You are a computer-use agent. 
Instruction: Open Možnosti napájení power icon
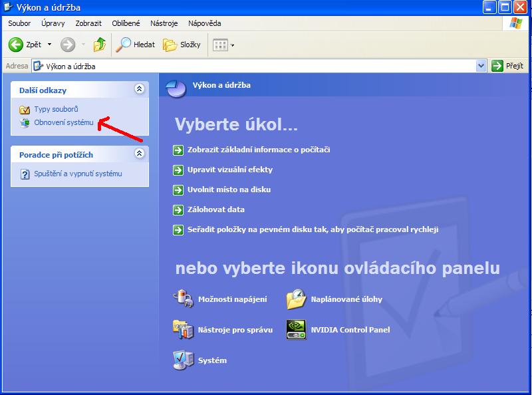point(184,299)
